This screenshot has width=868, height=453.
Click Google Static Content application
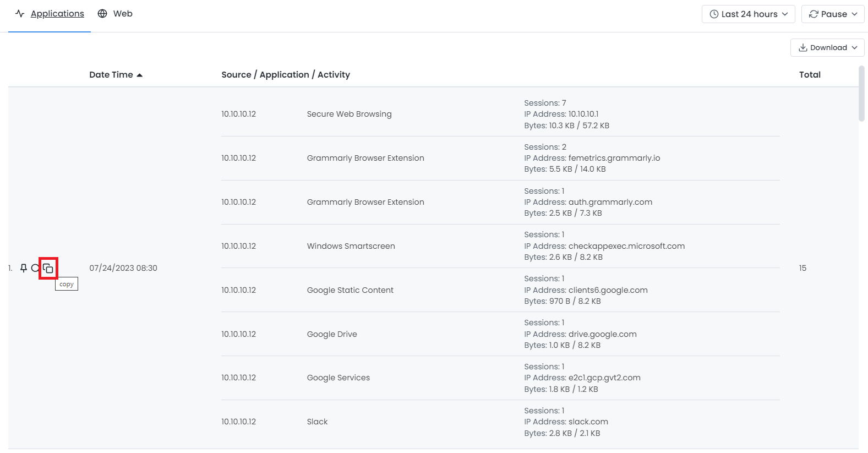[x=350, y=290]
